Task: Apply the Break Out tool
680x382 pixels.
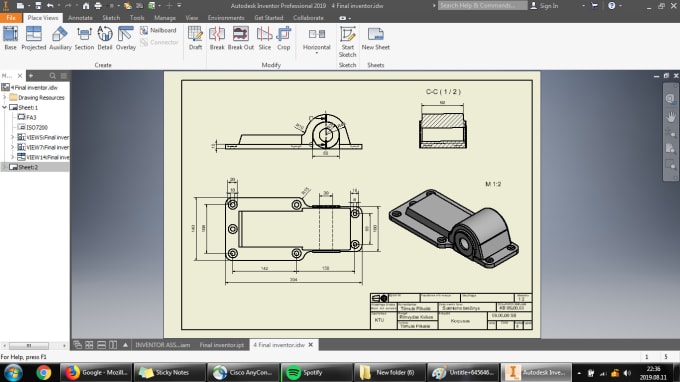Action: pyautogui.click(x=241, y=38)
